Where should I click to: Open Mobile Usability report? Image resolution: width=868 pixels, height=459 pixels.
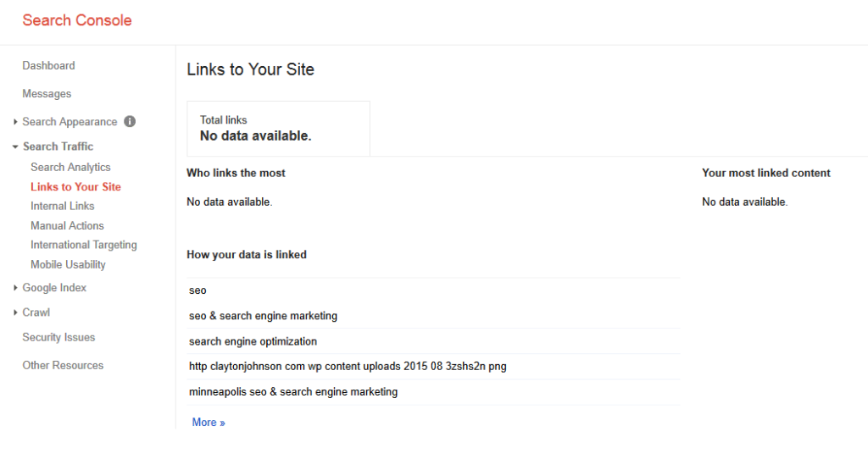pos(68,264)
